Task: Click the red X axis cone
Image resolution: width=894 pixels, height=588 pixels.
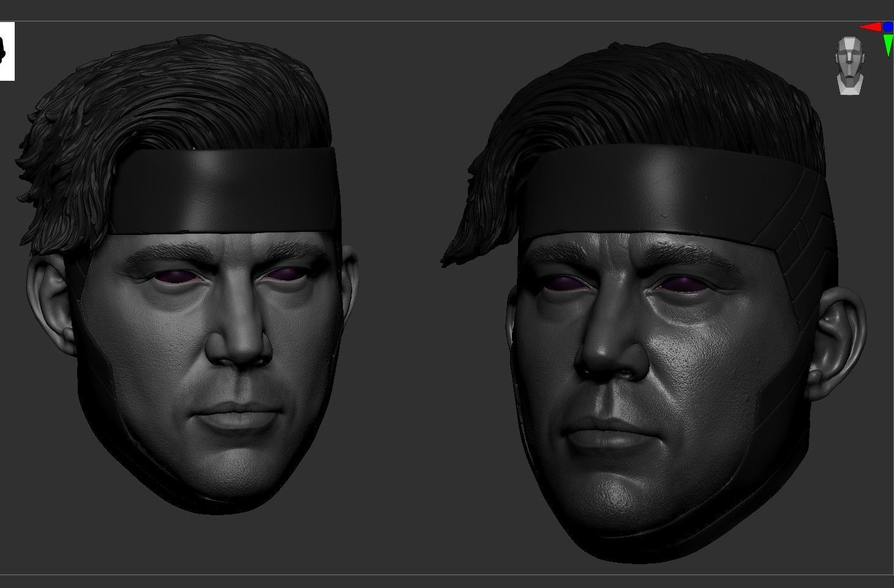Action: pos(870,27)
